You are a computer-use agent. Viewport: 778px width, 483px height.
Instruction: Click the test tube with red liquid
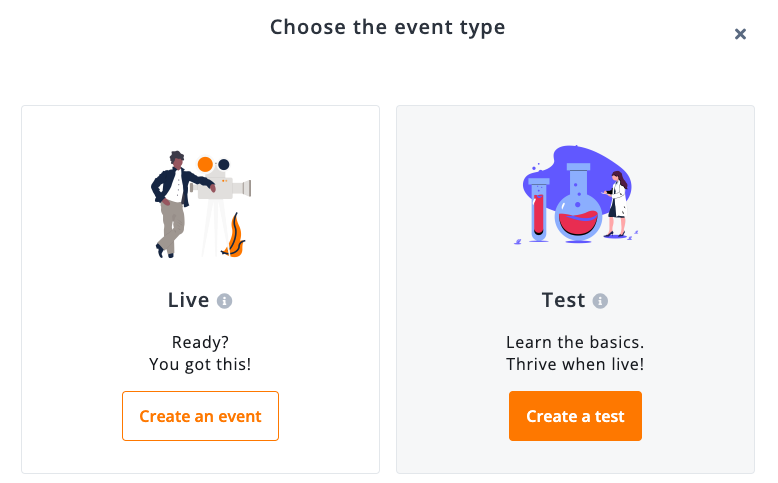tap(539, 209)
